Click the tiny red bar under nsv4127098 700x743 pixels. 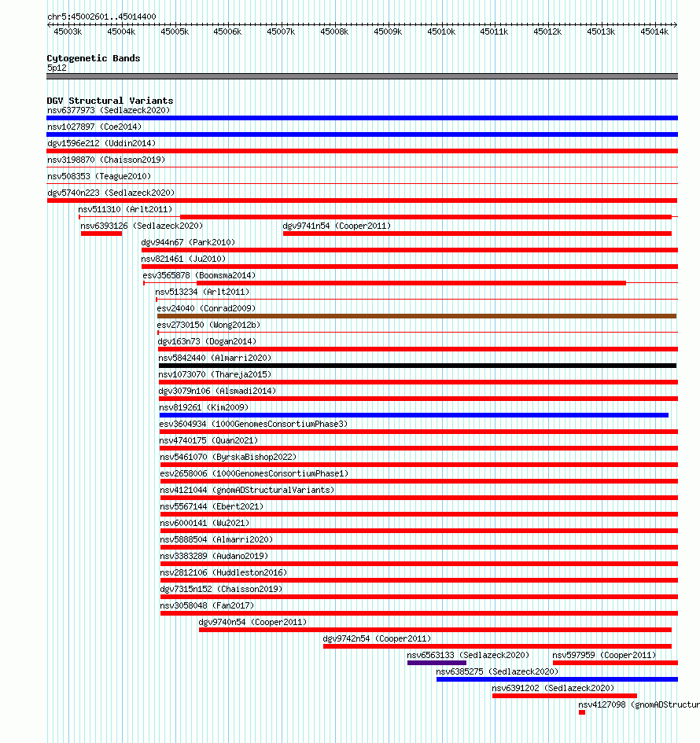(582, 712)
